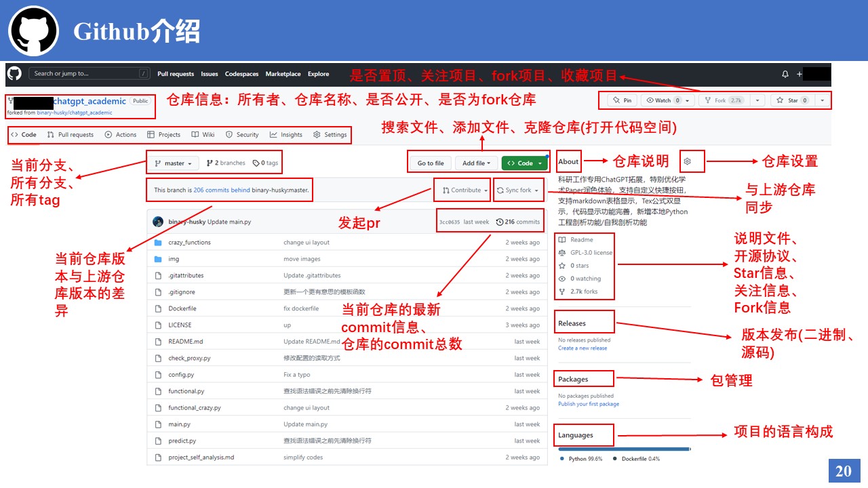868x488 pixels.
Task: Open Issues in top navigation
Action: (x=210, y=74)
